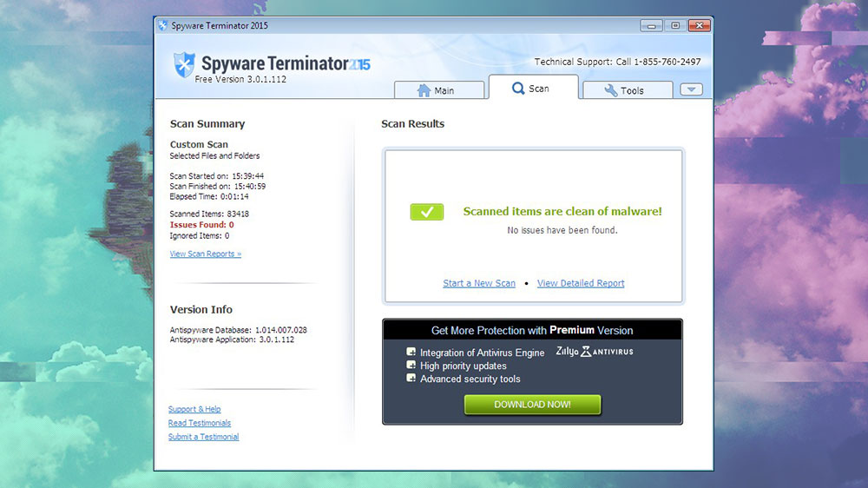Image resolution: width=868 pixels, height=488 pixels.
Task: Click 'Antispyware Database: 1.014.007.028' text
Action: click(x=238, y=330)
